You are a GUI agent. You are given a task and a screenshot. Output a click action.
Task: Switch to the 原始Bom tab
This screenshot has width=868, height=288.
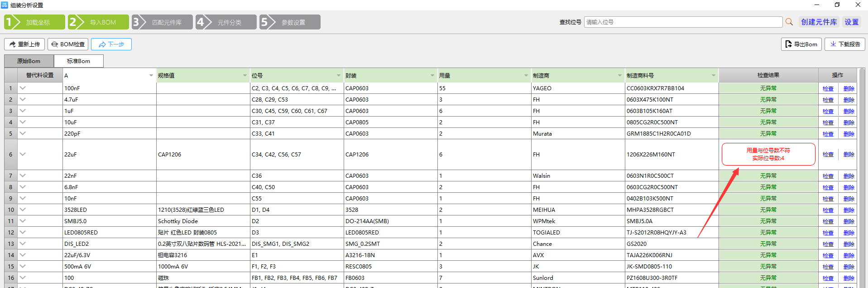tap(29, 61)
